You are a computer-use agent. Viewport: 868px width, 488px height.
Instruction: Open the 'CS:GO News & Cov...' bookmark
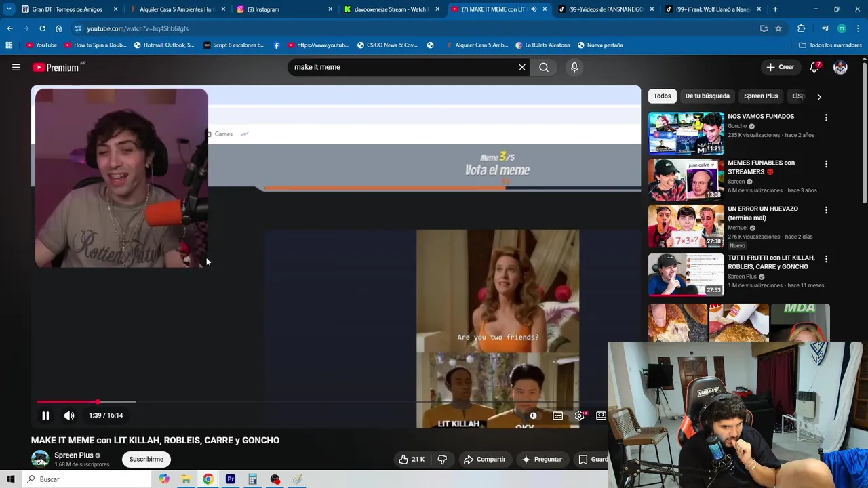pos(387,45)
